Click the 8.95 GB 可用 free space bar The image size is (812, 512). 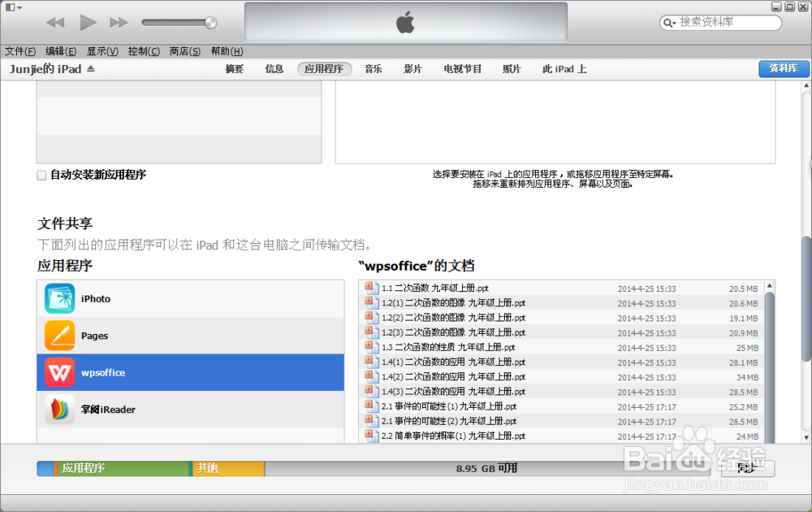point(486,468)
